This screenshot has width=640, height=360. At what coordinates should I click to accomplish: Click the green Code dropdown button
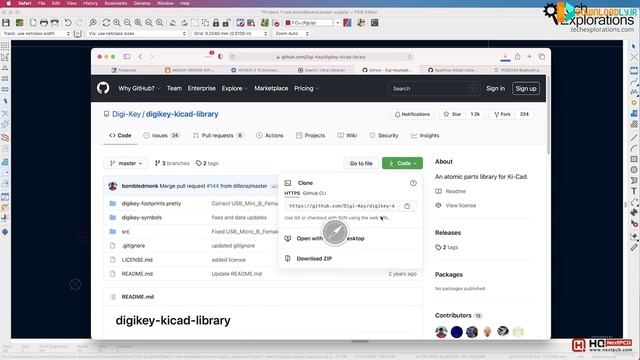pos(402,163)
